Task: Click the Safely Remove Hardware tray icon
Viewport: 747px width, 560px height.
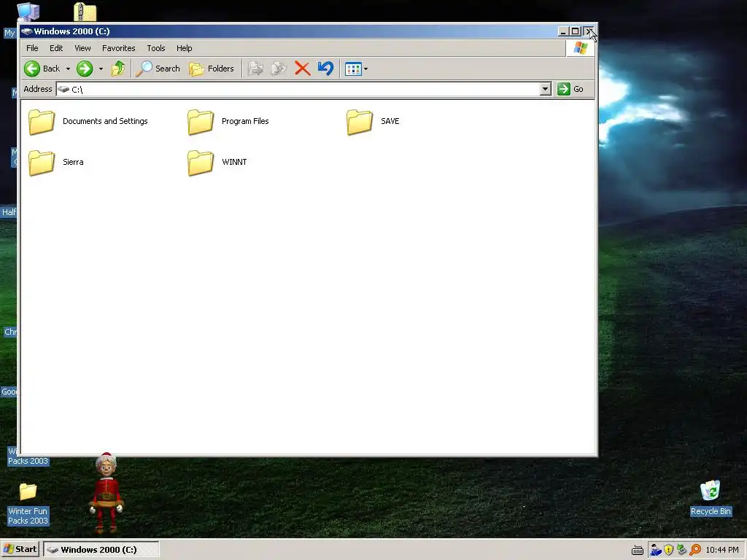Action: 682,550
